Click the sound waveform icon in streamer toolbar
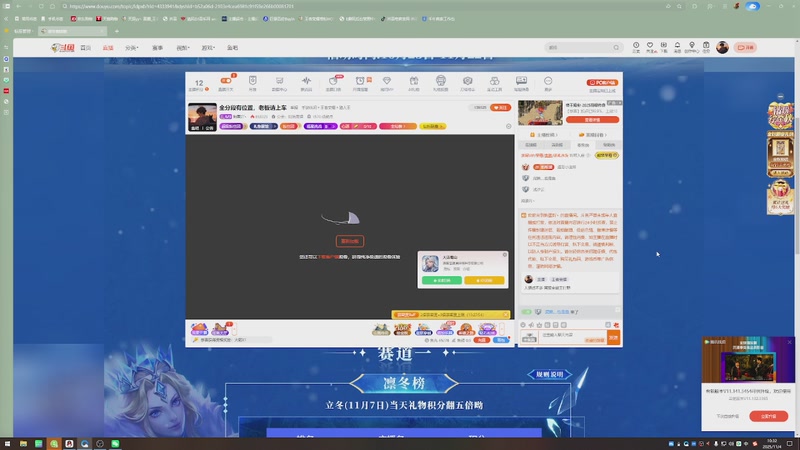This screenshot has height=450, width=800. [x=306, y=81]
